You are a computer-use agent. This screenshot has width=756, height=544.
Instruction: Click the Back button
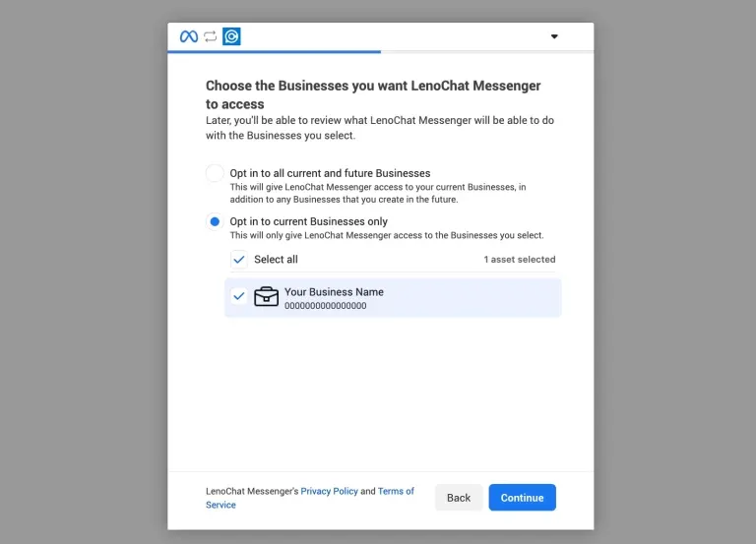(459, 497)
